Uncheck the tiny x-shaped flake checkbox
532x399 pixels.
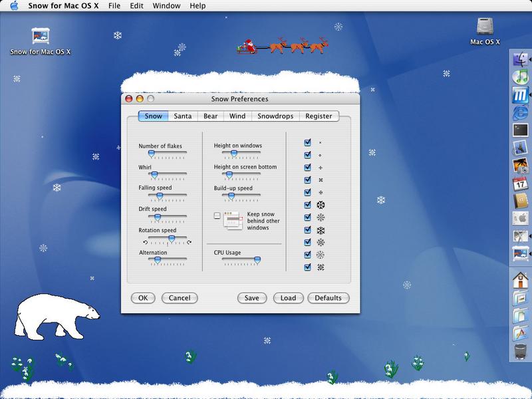(x=308, y=142)
